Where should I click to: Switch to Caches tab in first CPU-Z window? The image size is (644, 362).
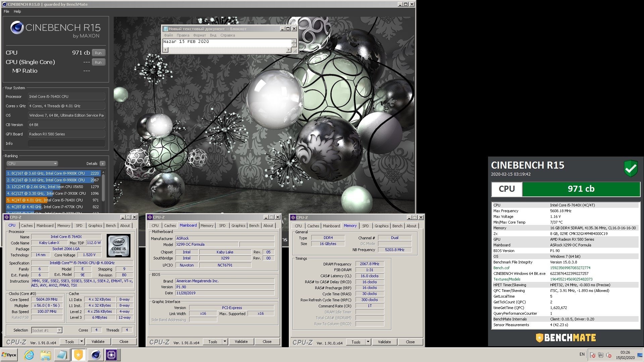click(27, 226)
